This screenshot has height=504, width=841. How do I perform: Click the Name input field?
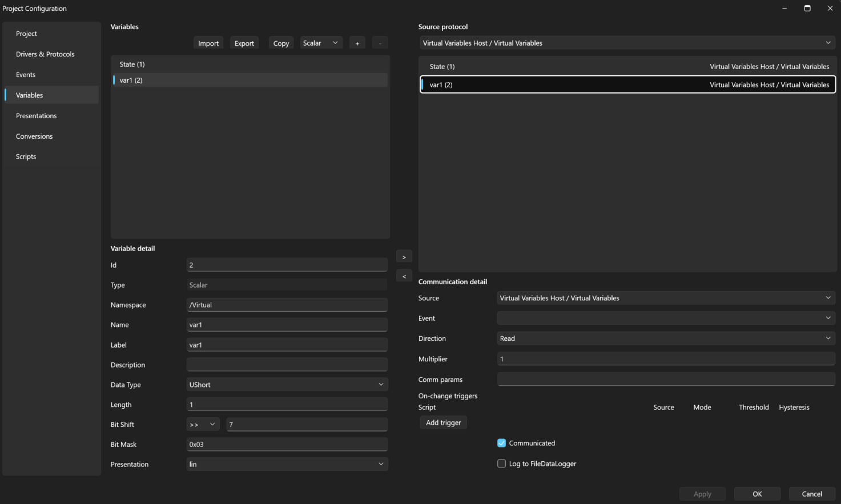point(287,325)
